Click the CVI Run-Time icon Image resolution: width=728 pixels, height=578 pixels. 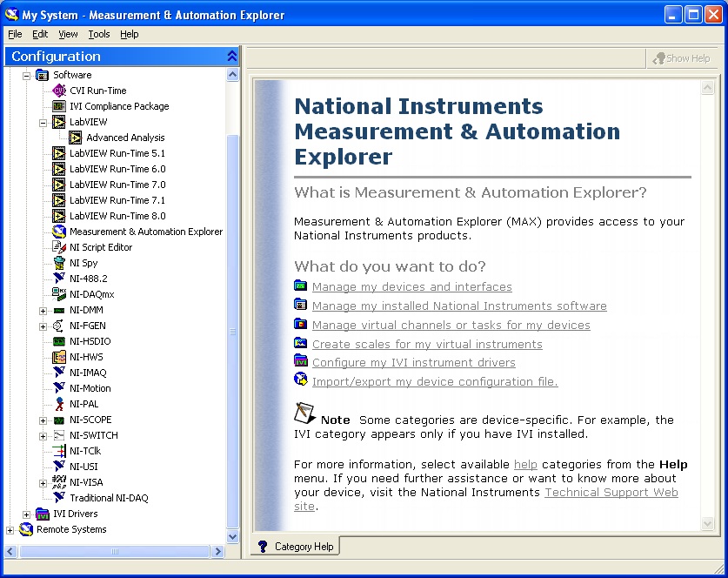59,91
